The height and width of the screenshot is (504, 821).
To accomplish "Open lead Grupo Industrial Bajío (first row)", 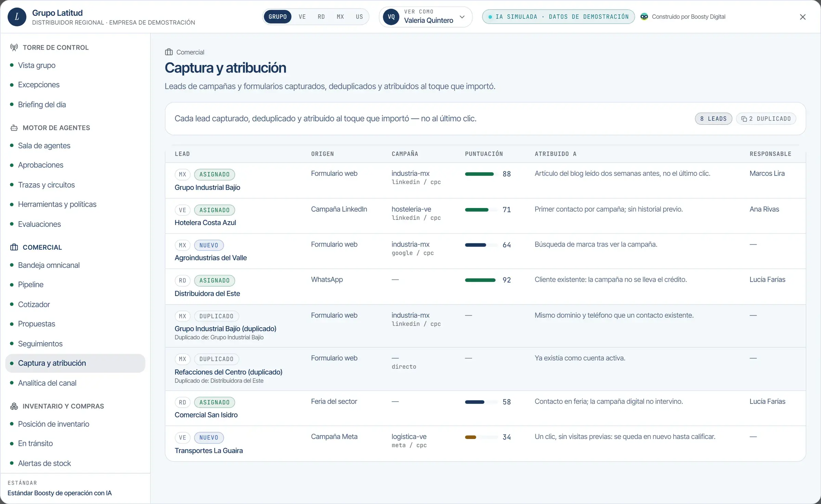I will [x=207, y=187].
